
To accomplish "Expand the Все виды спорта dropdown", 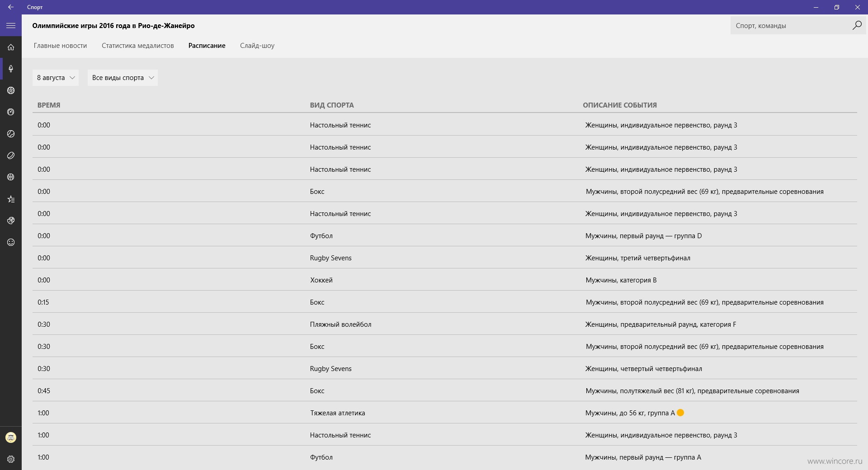I will [x=123, y=78].
